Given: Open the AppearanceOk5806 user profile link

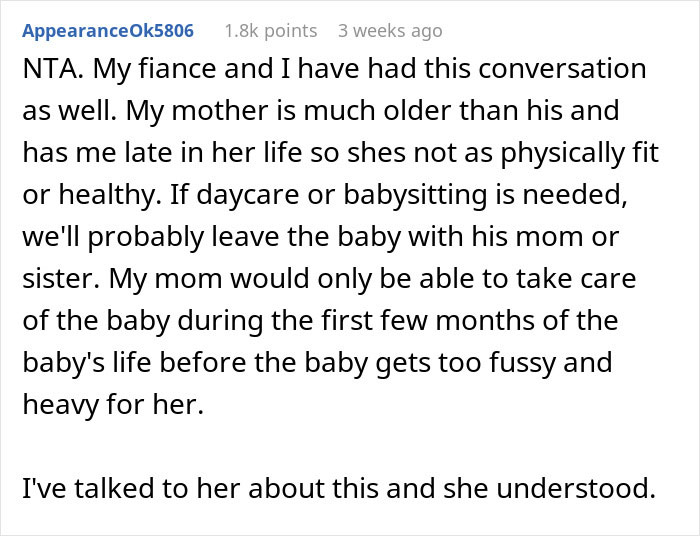Looking at the screenshot, I should coord(108,31).
